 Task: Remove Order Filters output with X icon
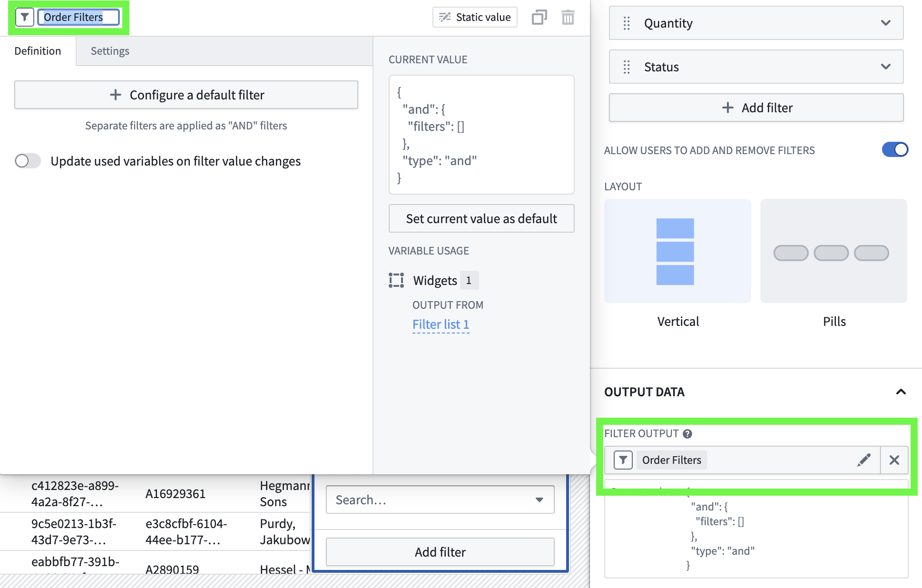(894, 460)
